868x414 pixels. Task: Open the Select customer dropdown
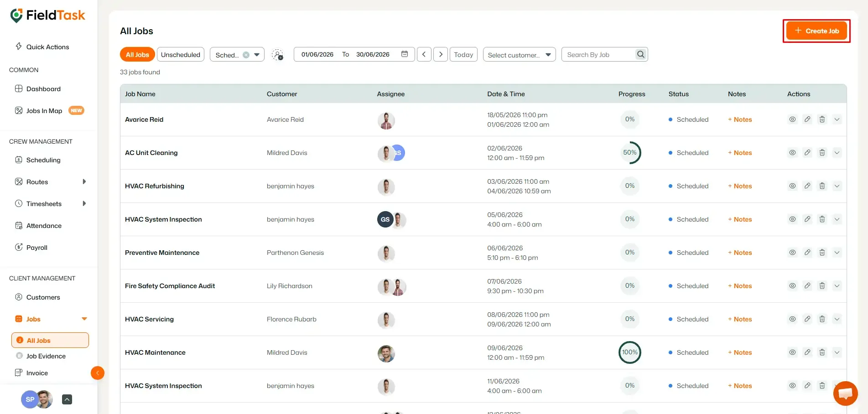[519, 55]
